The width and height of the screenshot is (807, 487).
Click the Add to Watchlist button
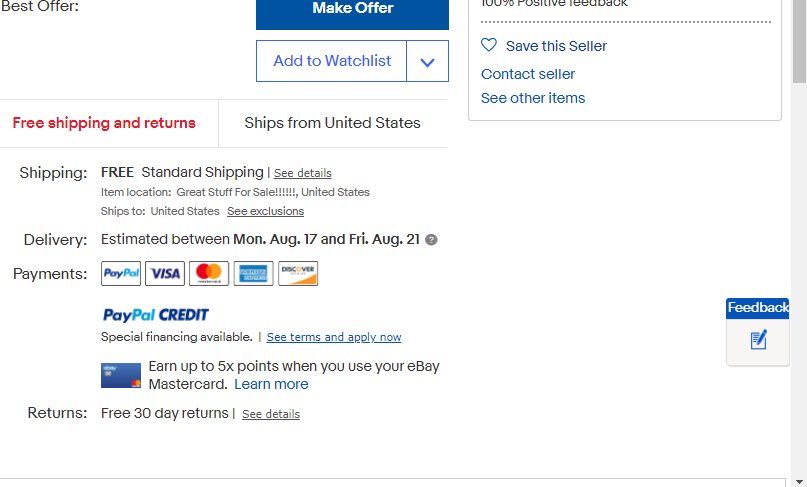coord(331,61)
